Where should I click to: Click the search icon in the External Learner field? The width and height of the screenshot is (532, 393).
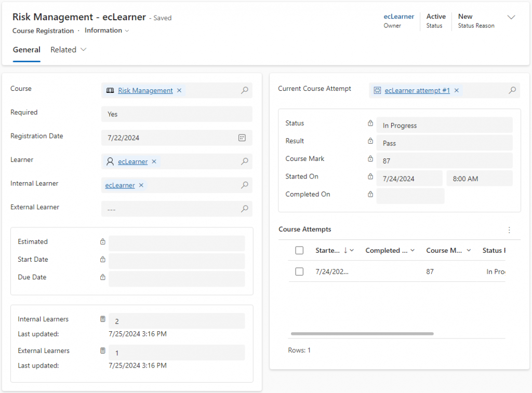(x=244, y=209)
